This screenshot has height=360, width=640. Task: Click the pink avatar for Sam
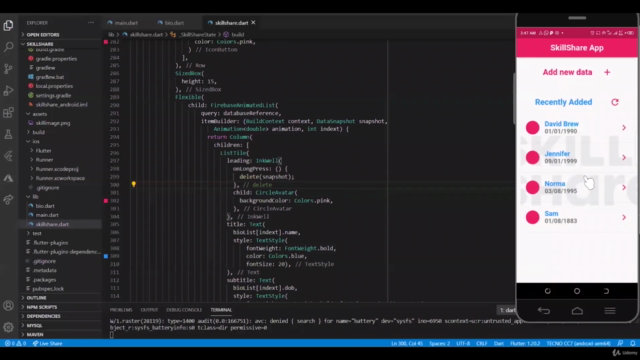point(532,217)
